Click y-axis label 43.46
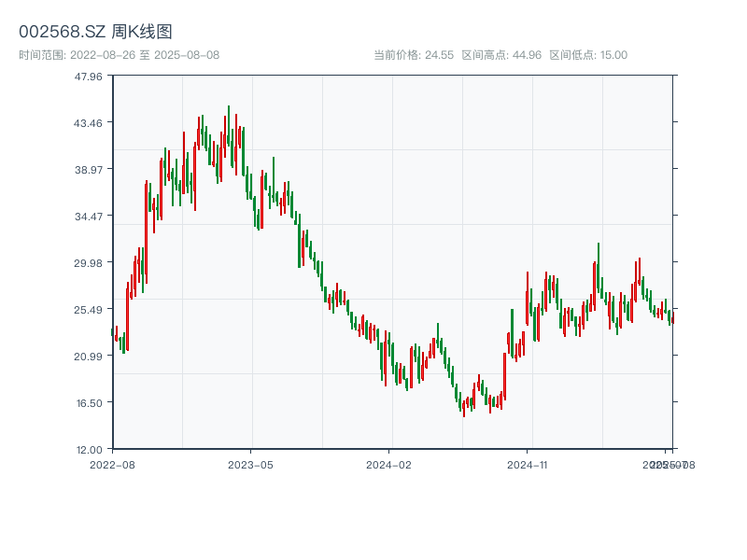The width and height of the screenshot is (747, 560). point(88,123)
